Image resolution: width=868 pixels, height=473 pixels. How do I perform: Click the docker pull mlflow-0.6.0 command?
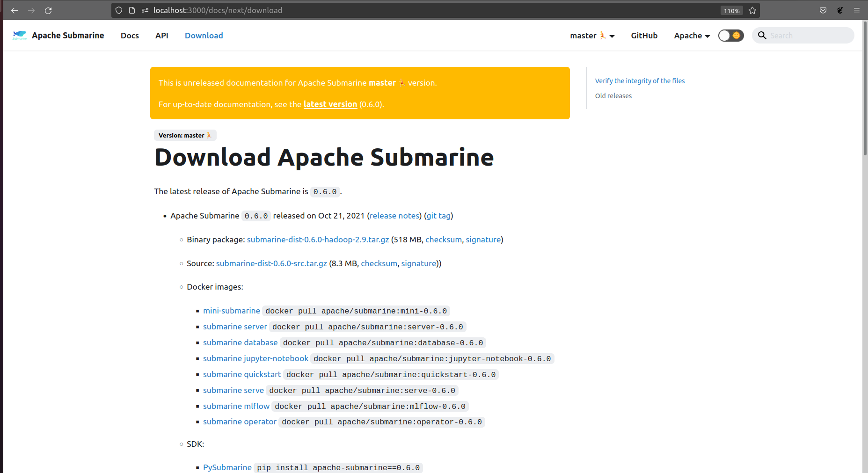coord(370,407)
